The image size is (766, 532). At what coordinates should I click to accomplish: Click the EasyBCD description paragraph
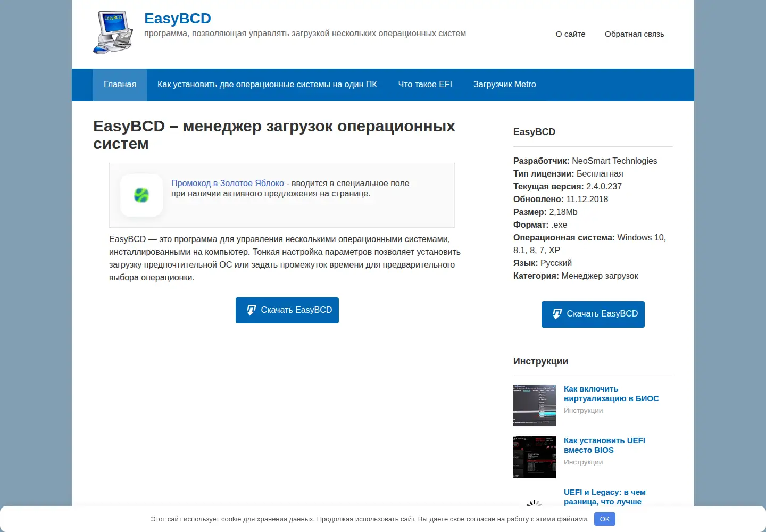click(285, 259)
